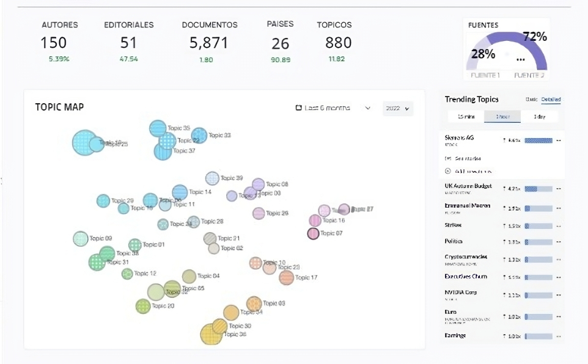Switch Trending Topics to Detailed view
588x364 pixels.
(551, 100)
